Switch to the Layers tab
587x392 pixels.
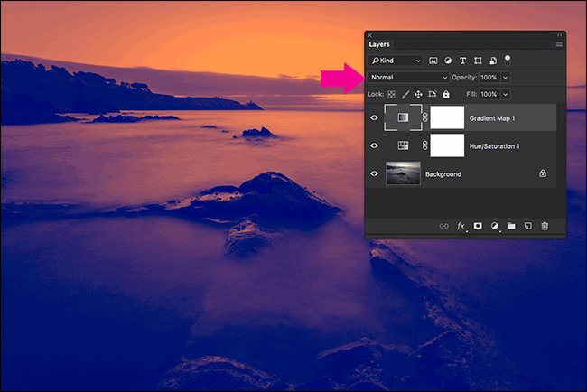click(x=379, y=44)
